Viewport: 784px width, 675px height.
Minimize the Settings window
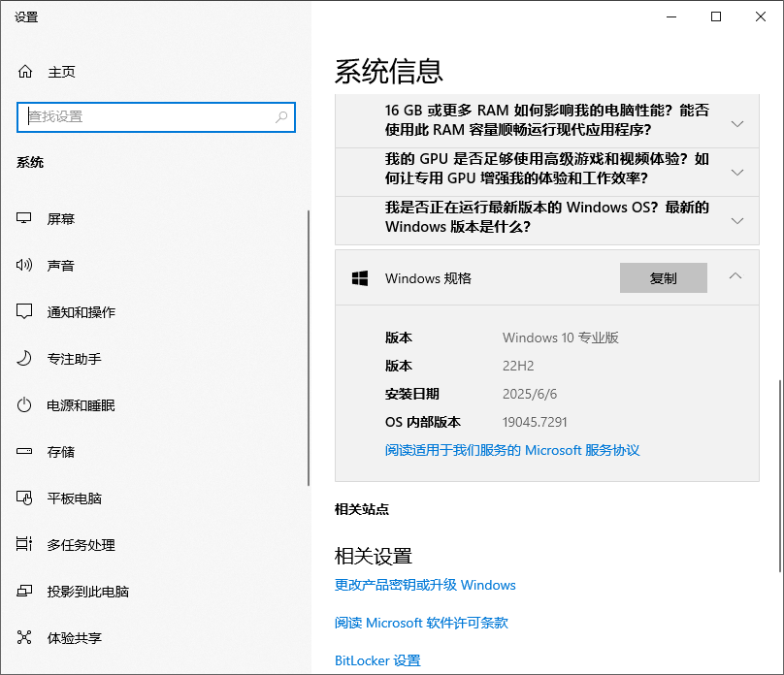(671, 17)
